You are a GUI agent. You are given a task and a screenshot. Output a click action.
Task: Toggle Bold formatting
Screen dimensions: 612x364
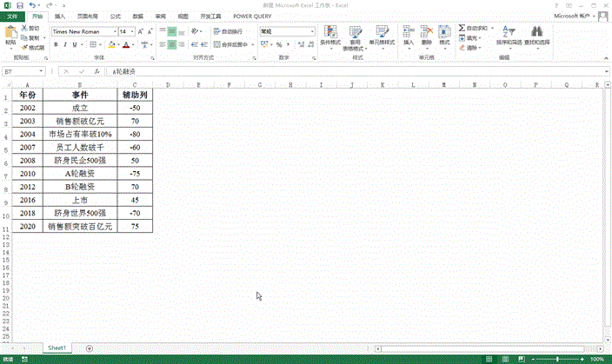pyautogui.click(x=56, y=44)
